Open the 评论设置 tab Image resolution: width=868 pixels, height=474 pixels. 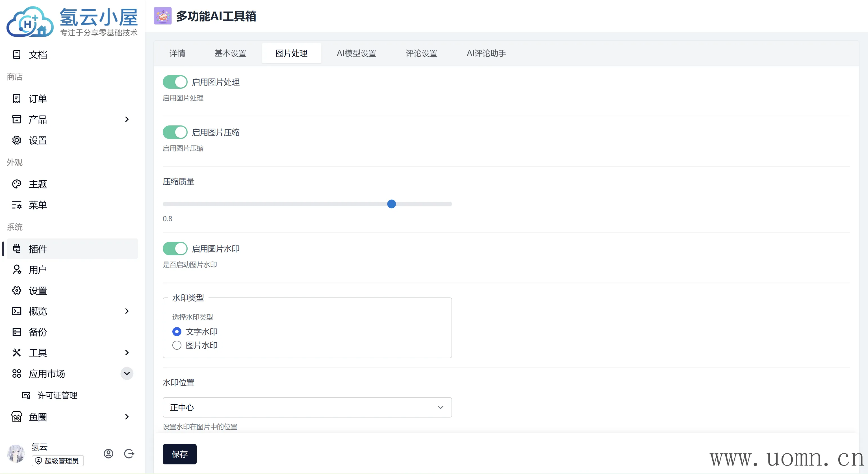421,53
